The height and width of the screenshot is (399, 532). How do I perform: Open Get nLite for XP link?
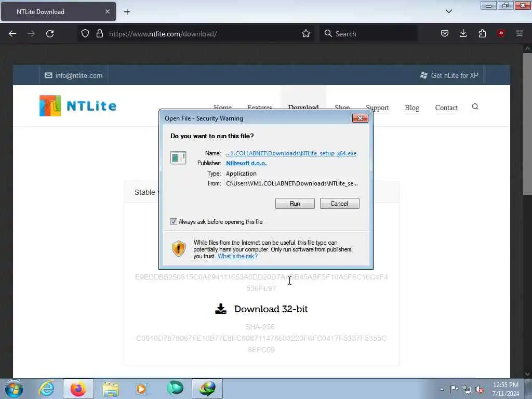click(x=449, y=75)
